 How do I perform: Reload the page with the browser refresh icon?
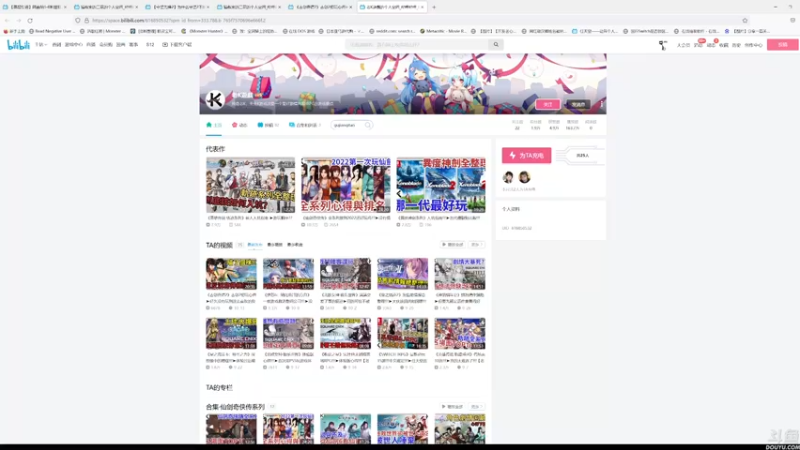click(x=30, y=20)
